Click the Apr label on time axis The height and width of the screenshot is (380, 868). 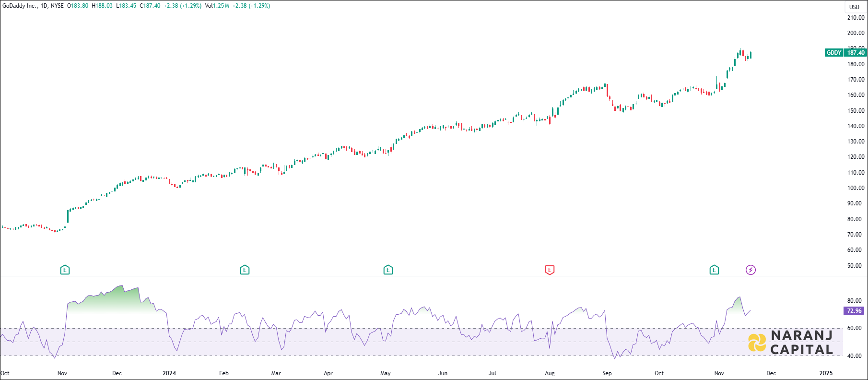[x=328, y=373]
